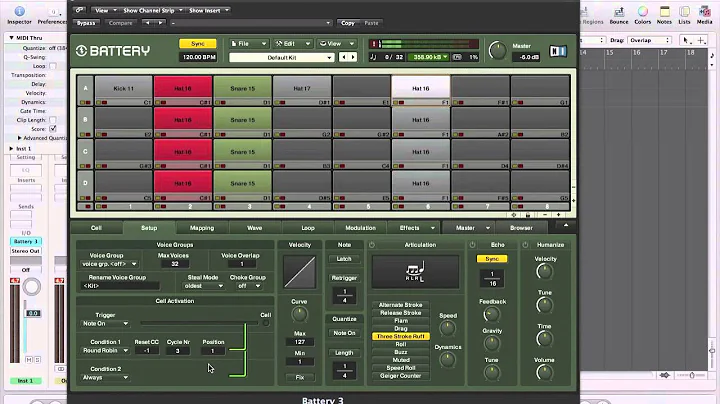The width and height of the screenshot is (720, 404).
Task: Click the gear icon below cell matrix
Action: pyautogui.click(x=514, y=215)
